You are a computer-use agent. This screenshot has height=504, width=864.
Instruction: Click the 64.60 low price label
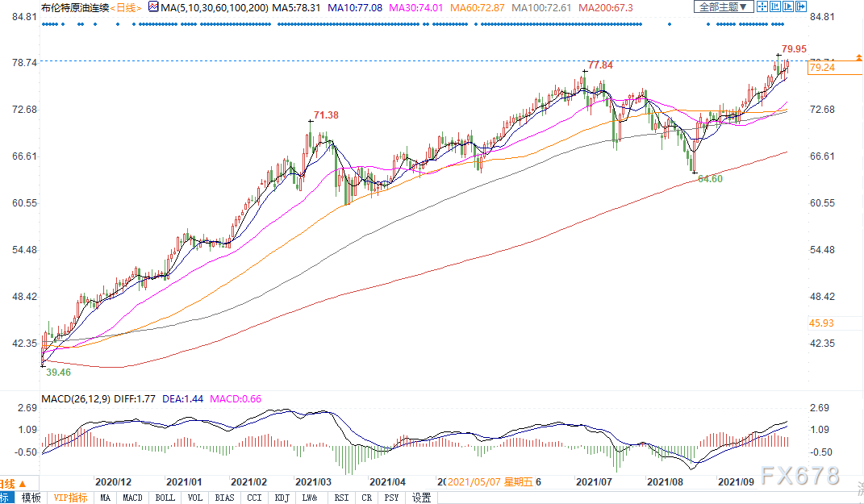click(x=710, y=178)
